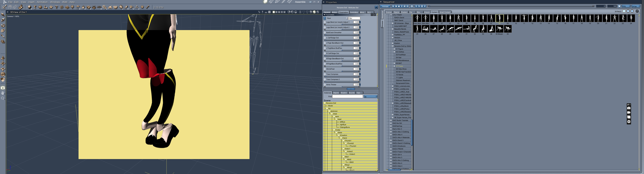
Task: Click the Animate button
Action: [x=385, y=6]
